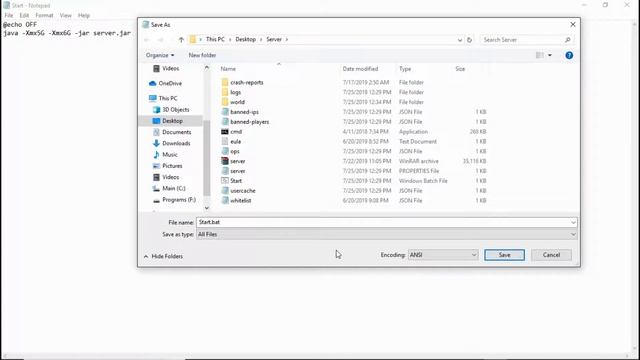Click the Start batch file icon
Viewport: 640px width, 360px height.
tap(225, 180)
